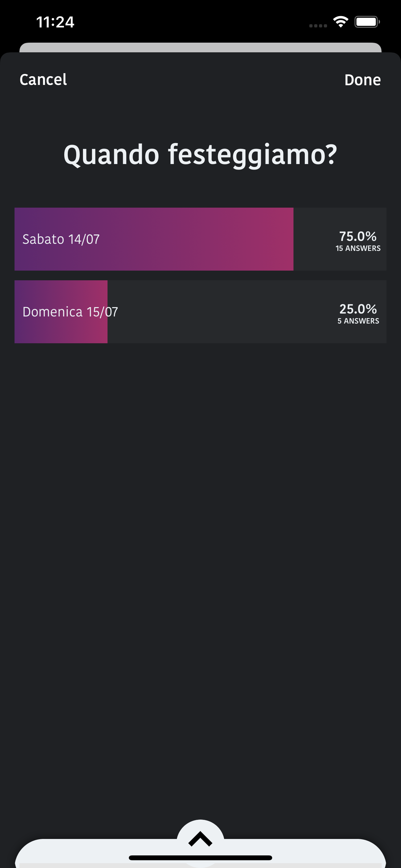Click the 75.0% result percentage
This screenshot has height=868, width=401.
[x=357, y=236]
